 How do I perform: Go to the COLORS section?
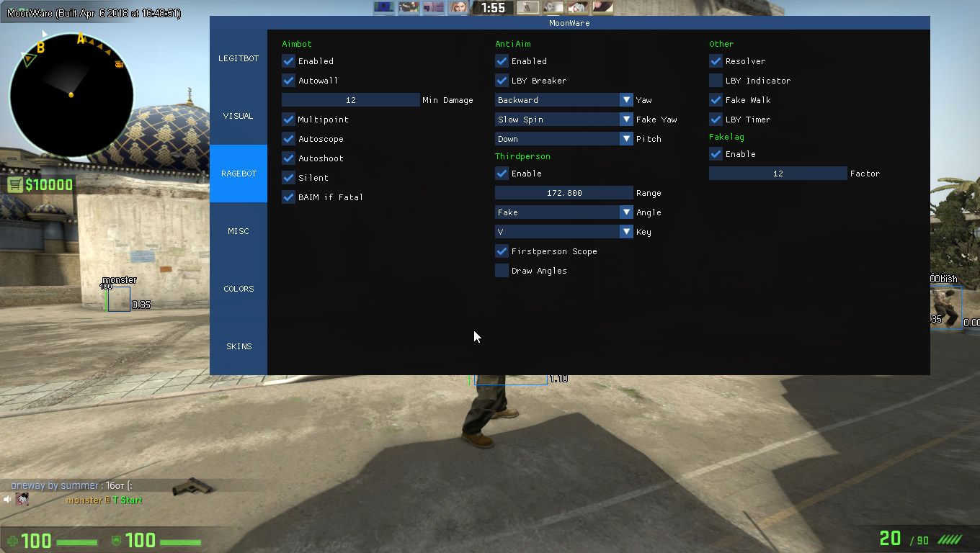(x=239, y=289)
